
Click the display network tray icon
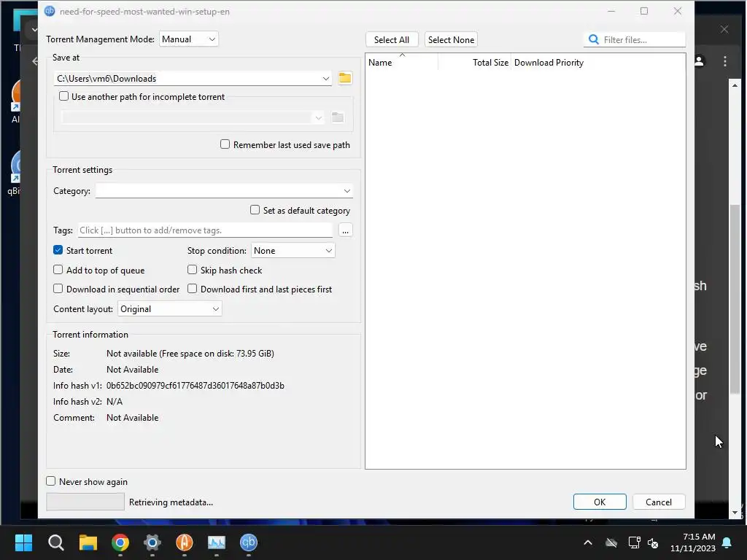coord(634,542)
